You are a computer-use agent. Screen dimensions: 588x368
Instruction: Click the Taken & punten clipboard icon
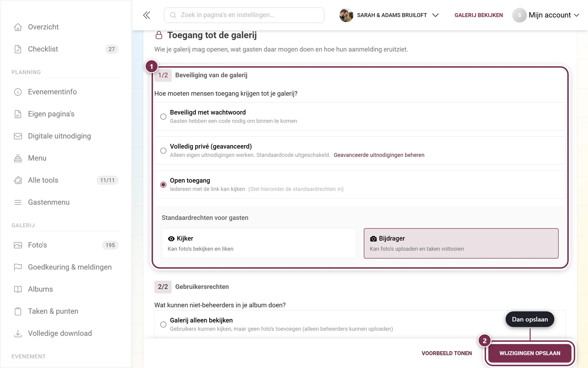pyautogui.click(x=18, y=312)
